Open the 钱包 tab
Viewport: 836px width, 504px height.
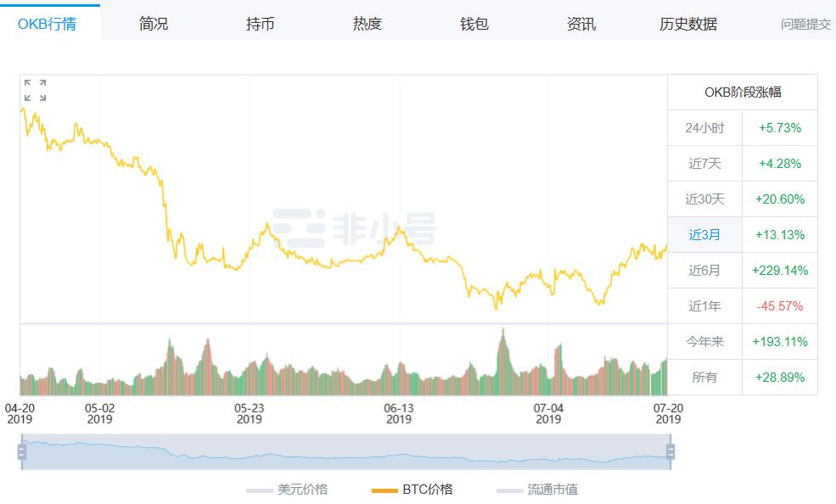(x=474, y=24)
